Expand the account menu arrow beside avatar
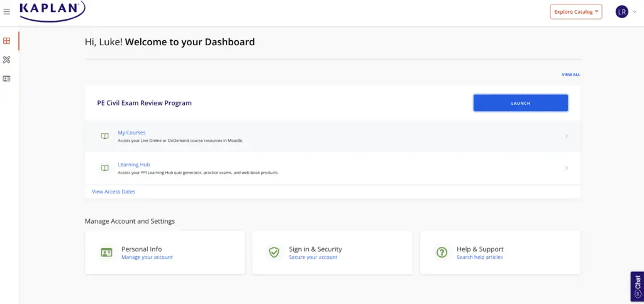Viewport: 644px width, 304px height. [x=635, y=12]
